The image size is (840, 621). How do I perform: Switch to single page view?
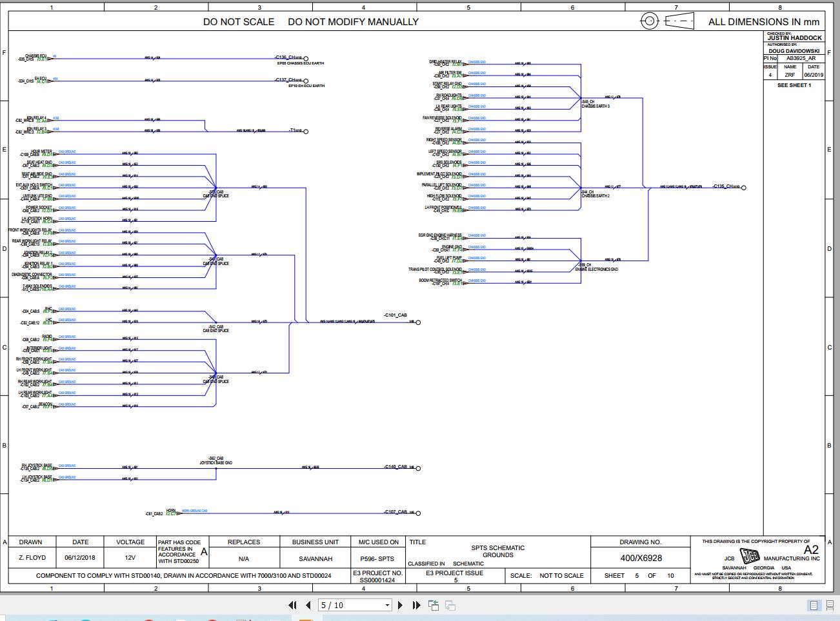[x=814, y=605]
